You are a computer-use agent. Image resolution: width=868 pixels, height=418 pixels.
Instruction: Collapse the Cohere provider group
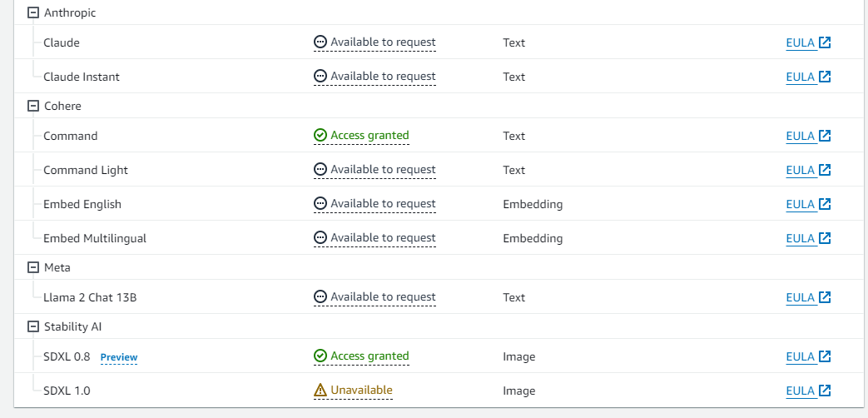pyautogui.click(x=33, y=106)
